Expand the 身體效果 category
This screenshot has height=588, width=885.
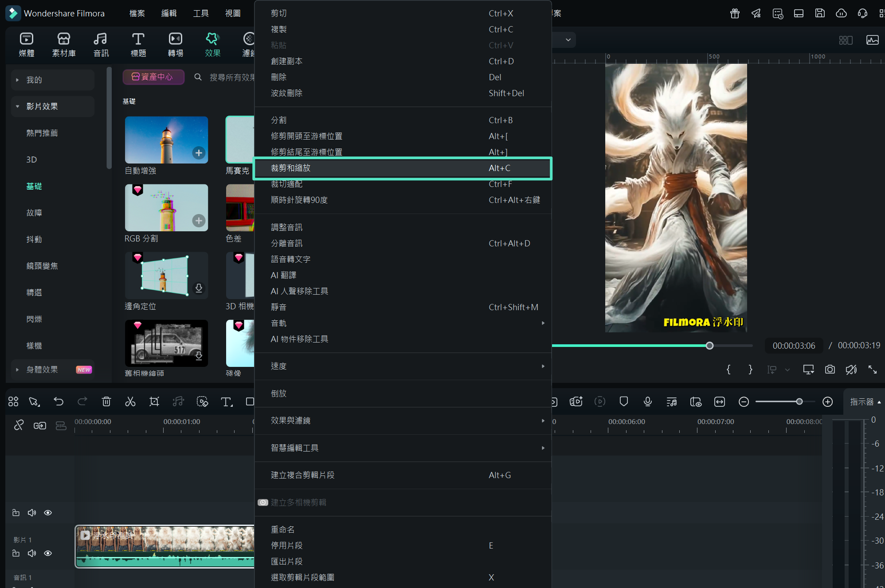click(x=17, y=369)
